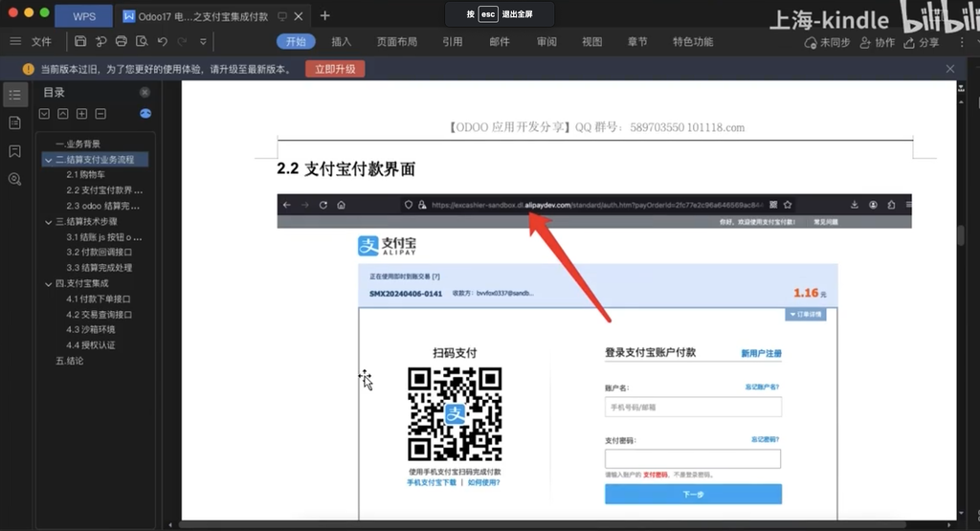The image size is (980, 531).
Task: Click the 立即升级 upgrade button
Action: pyautogui.click(x=335, y=69)
